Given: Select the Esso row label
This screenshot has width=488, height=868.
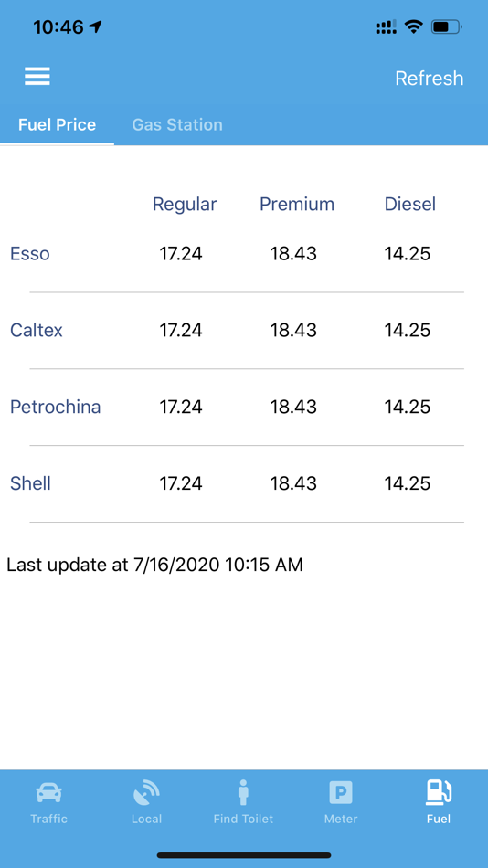Looking at the screenshot, I should coord(30,253).
